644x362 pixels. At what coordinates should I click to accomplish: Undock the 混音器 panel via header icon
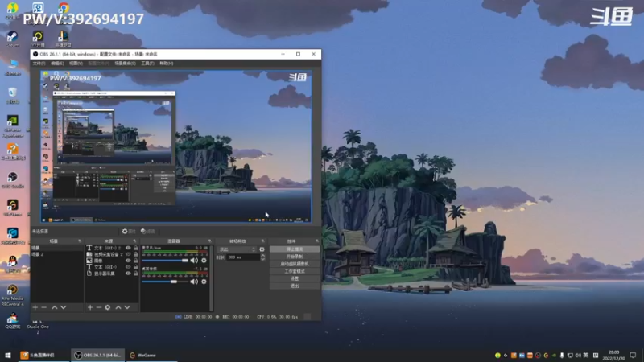[210, 241]
